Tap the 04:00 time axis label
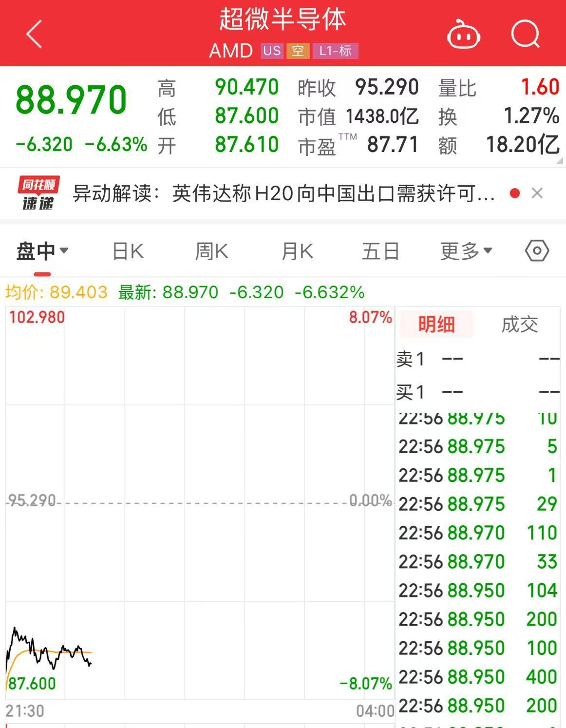 pyautogui.click(x=375, y=711)
